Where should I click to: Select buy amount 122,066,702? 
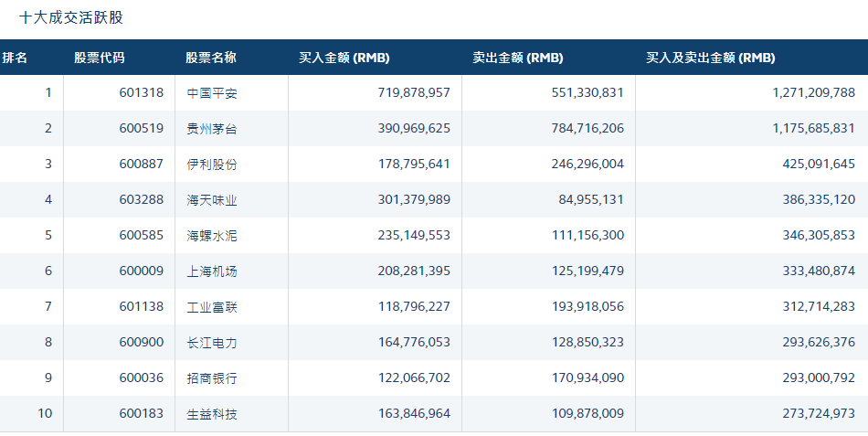click(414, 378)
